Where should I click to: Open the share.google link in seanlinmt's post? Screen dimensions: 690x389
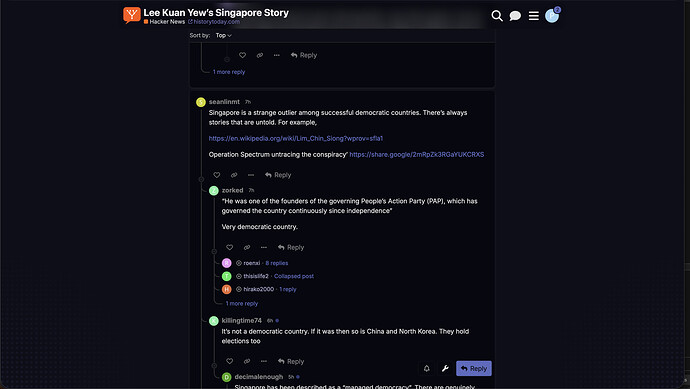(x=416, y=154)
